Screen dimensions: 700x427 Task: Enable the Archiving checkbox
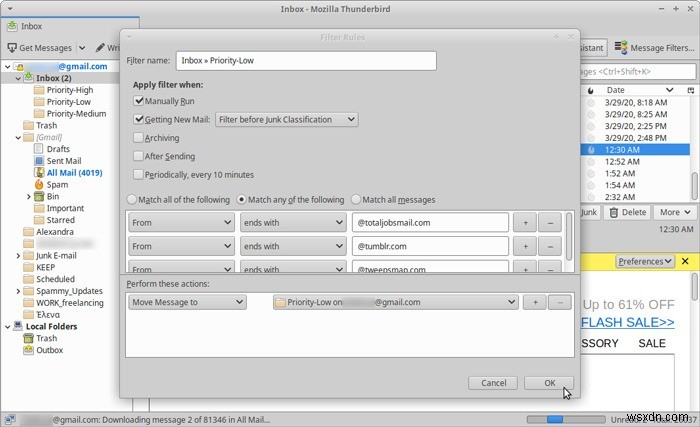tap(138, 138)
